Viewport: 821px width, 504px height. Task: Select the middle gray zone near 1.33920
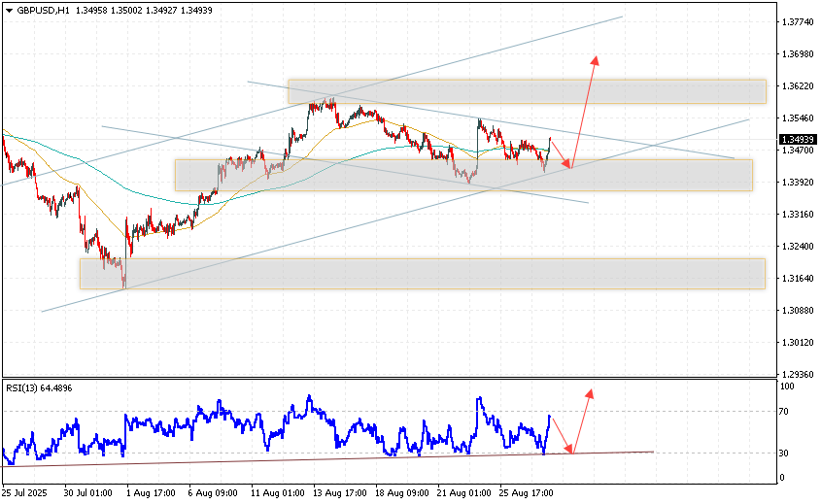point(463,176)
